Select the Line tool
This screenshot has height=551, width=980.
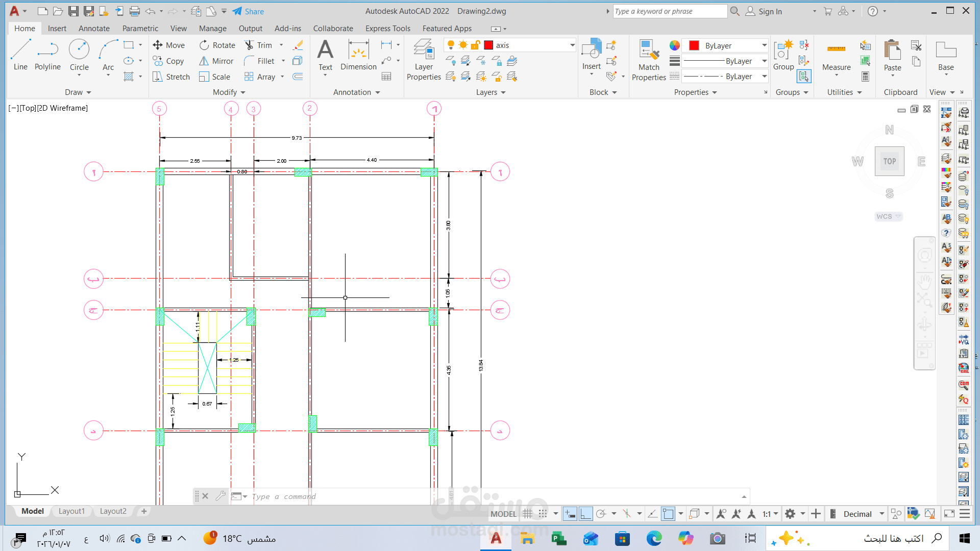click(x=20, y=56)
